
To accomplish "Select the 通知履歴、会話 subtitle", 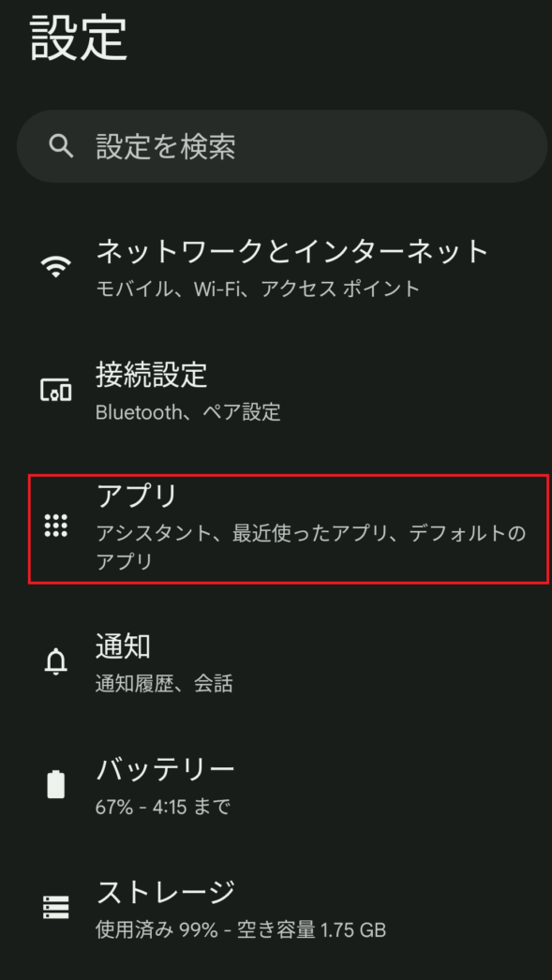I will [164, 684].
